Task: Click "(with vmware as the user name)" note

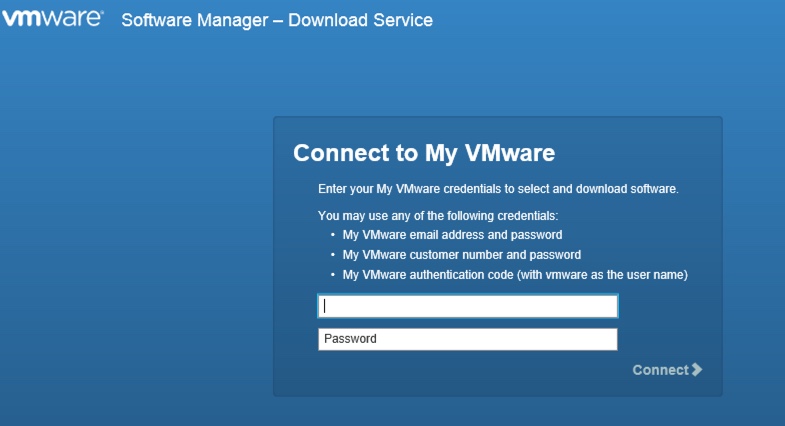Action: [601, 275]
